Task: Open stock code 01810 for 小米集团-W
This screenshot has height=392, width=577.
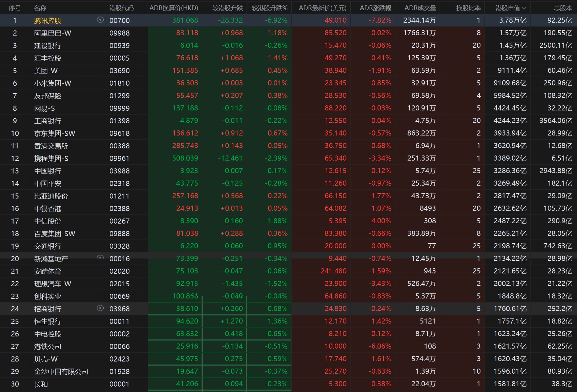Action: (119, 83)
